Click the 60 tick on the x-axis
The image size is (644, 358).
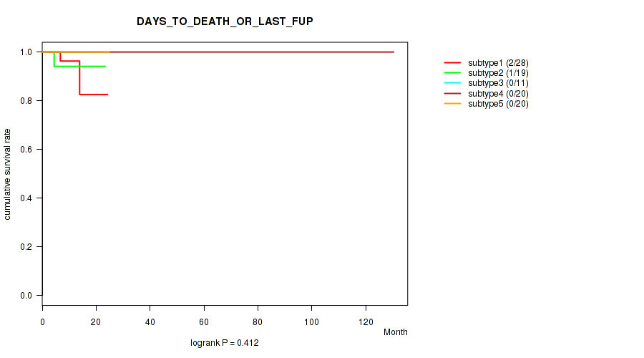point(204,321)
